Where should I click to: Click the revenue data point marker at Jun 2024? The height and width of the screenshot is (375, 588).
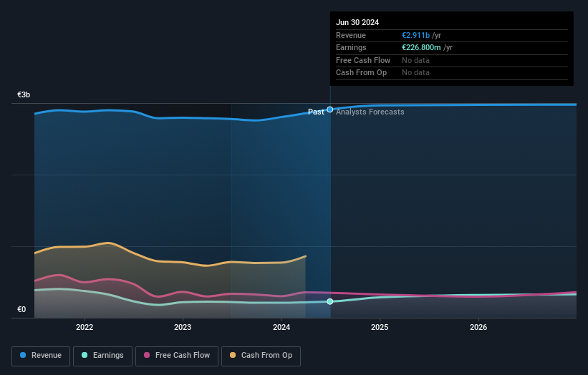click(330, 109)
